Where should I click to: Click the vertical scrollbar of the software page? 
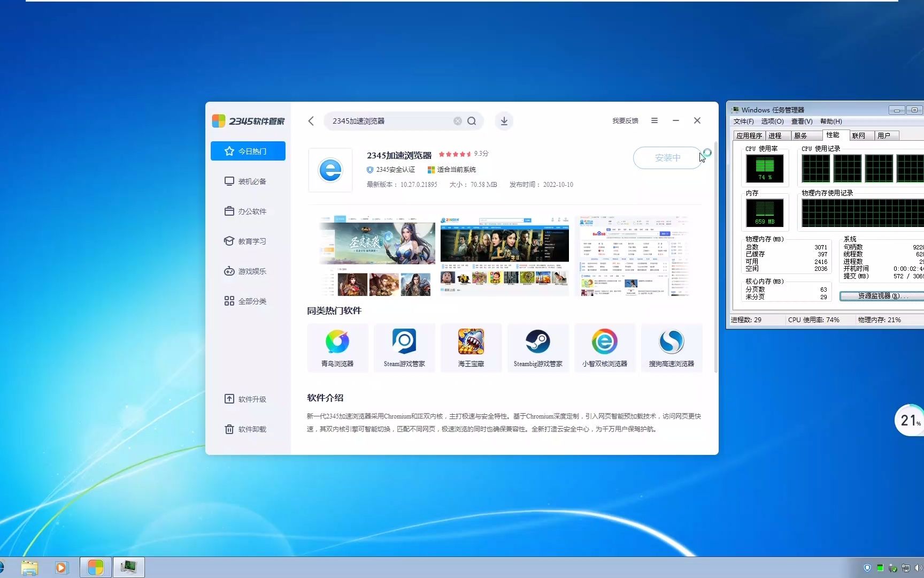(715, 257)
